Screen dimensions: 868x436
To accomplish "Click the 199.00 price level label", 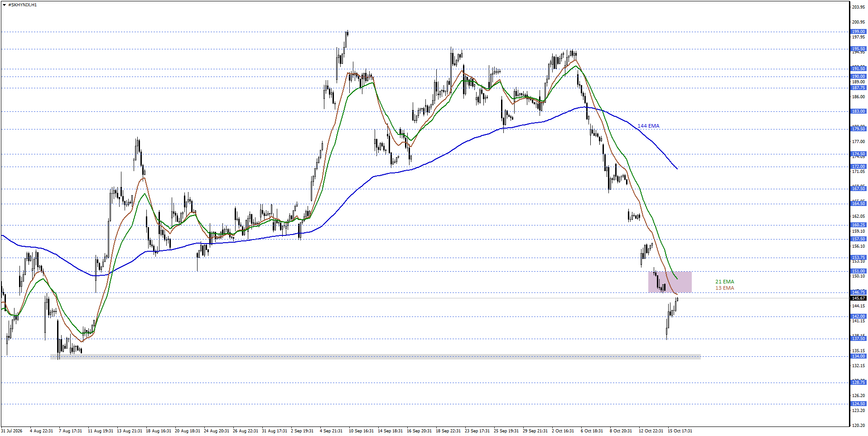I will coord(858,32).
